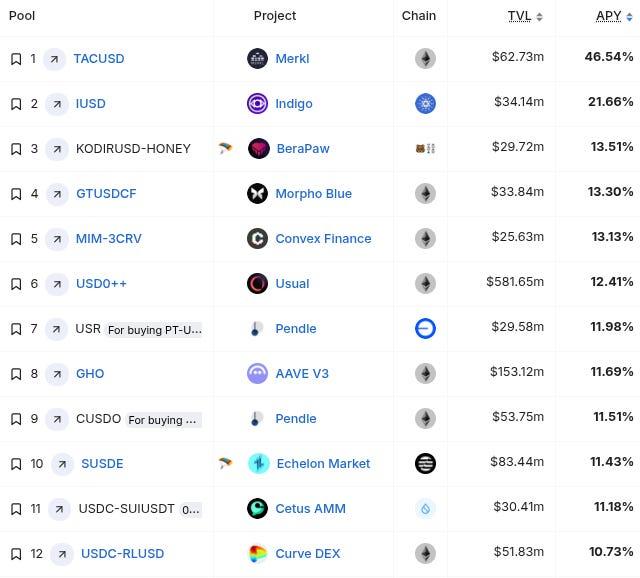
Task: Click the Indigo project logo icon
Action: 257,104
